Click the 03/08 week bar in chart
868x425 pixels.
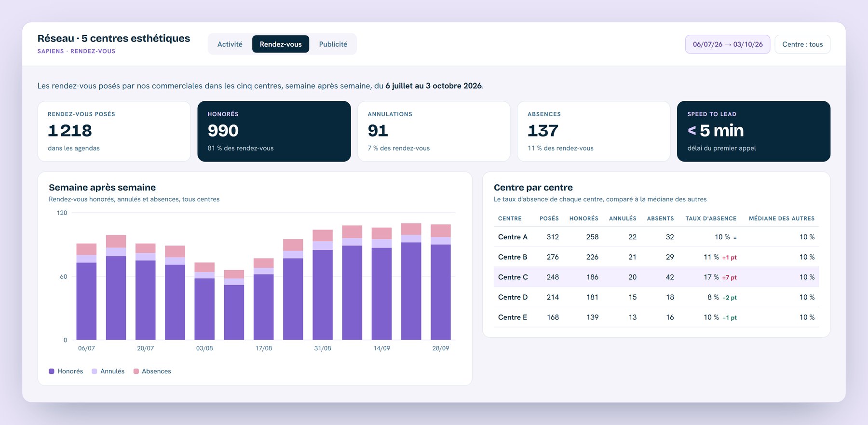(204, 301)
